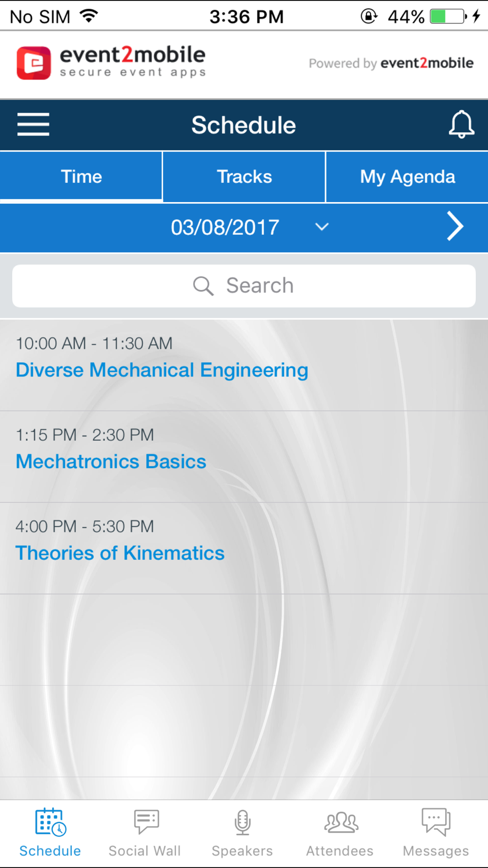Tap the event2mobile logo icon
The height and width of the screenshot is (868, 488).
pos(34,63)
